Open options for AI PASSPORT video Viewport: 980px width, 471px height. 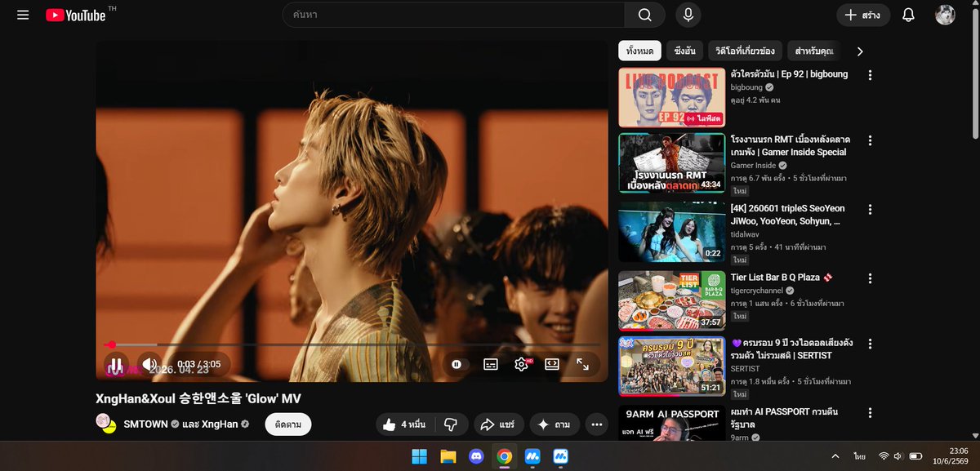[870, 413]
